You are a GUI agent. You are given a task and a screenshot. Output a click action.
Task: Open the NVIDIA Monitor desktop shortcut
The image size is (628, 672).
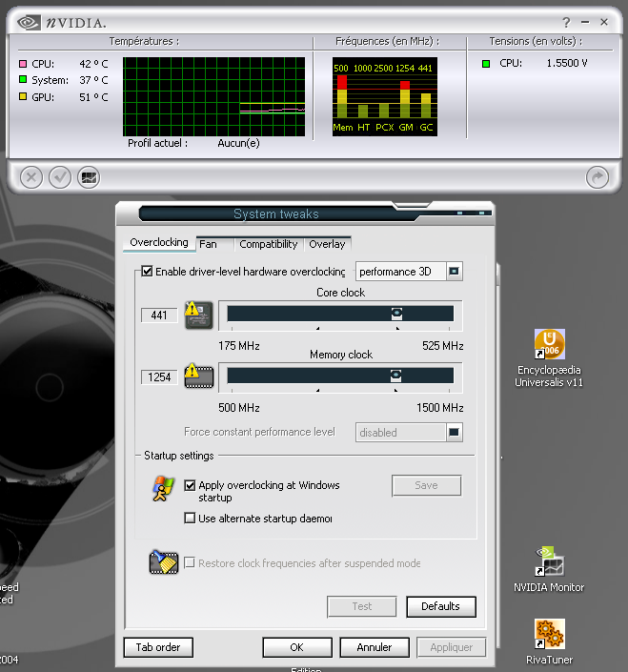click(550, 561)
